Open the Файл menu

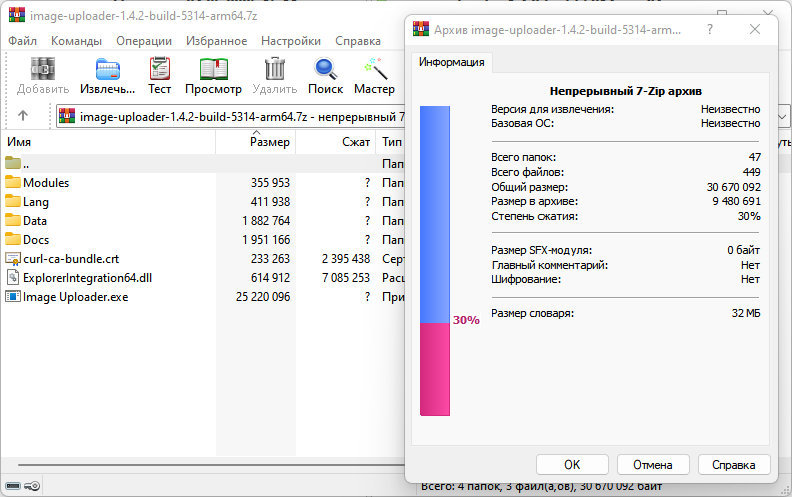22,41
